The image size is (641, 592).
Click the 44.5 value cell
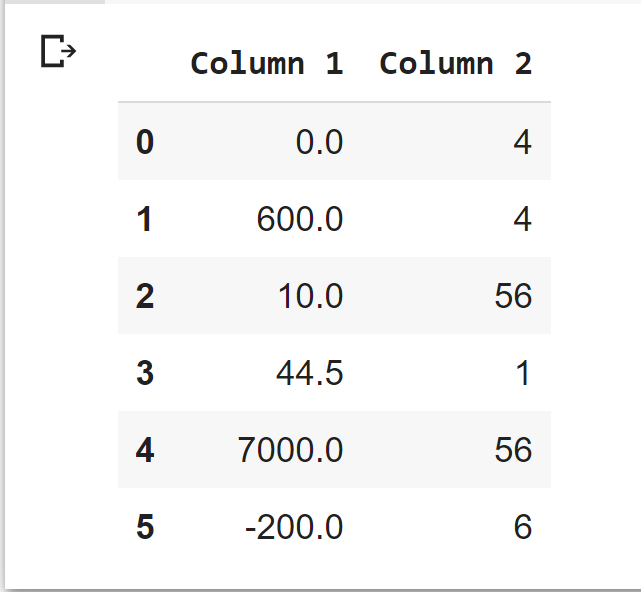310,373
